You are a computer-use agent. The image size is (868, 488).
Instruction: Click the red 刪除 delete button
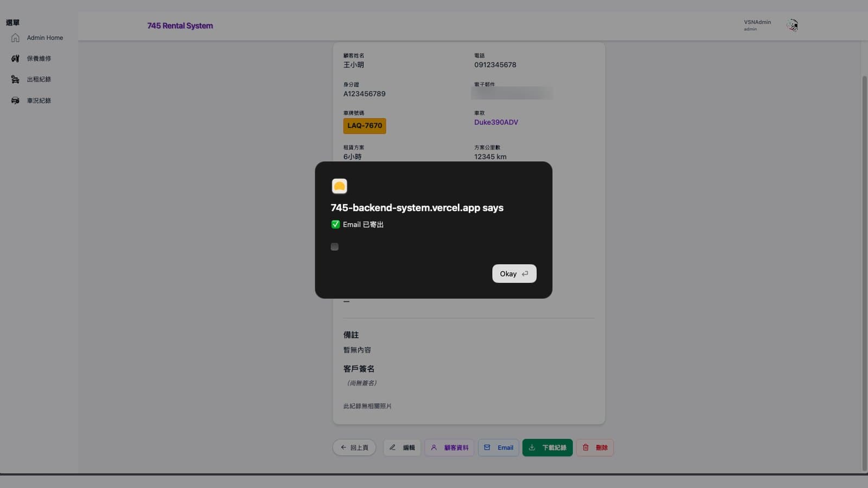pyautogui.click(x=595, y=448)
